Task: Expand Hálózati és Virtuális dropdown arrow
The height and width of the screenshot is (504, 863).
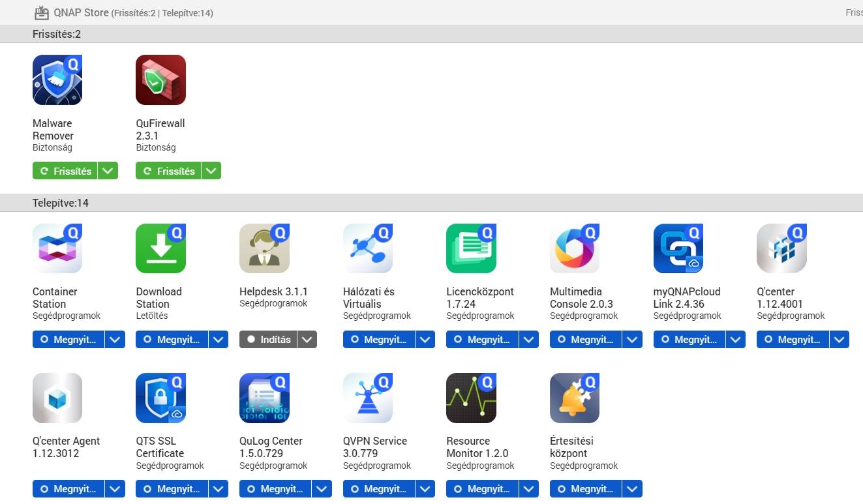Action: 425,340
